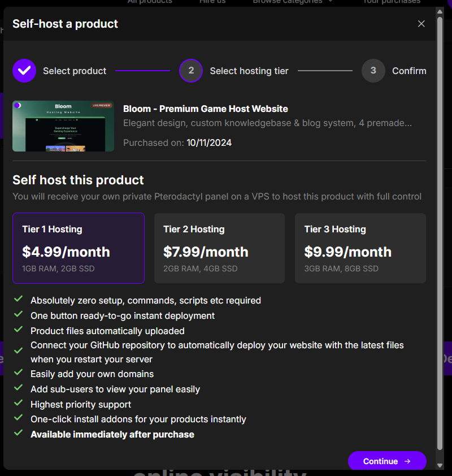The height and width of the screenshot is (476, 452).
Task: Click the scrollbar up arrow
Action: pyautogui.click(x=440, y=11)
